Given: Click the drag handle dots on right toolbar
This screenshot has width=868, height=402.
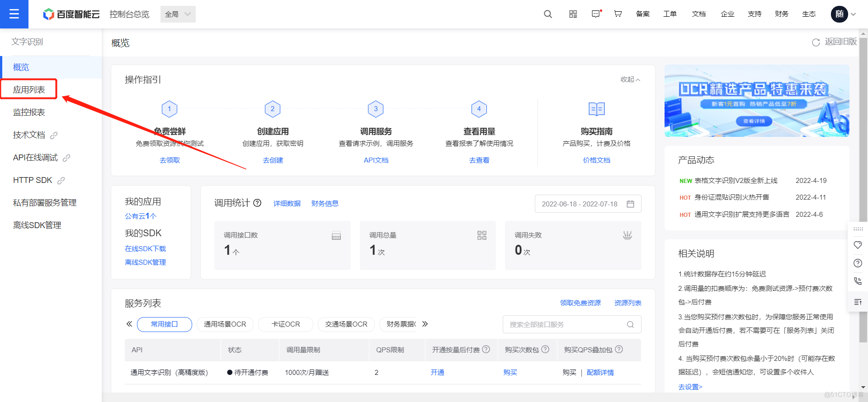Looking at the screenshot, I should click(x=858, y=229).
